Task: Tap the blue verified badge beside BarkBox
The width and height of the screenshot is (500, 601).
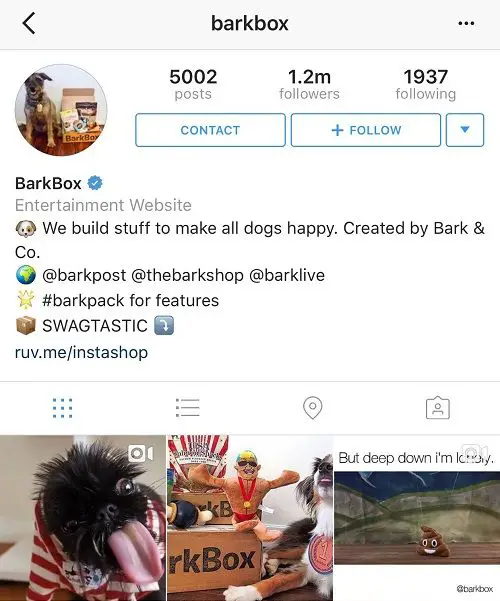Action: point(95,183)
